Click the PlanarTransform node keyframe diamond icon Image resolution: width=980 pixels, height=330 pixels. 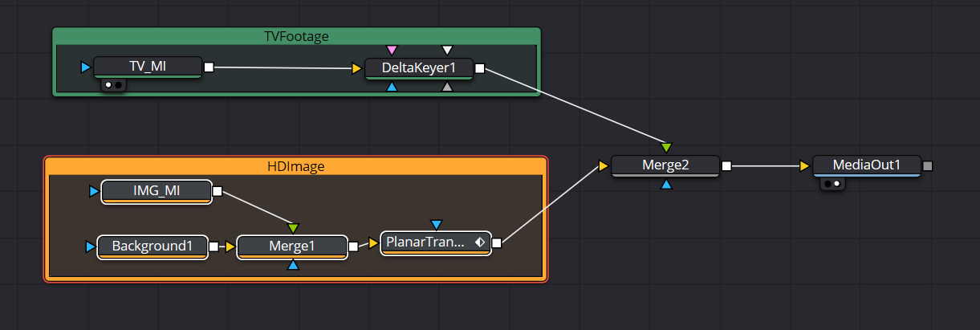click(479, 242)
